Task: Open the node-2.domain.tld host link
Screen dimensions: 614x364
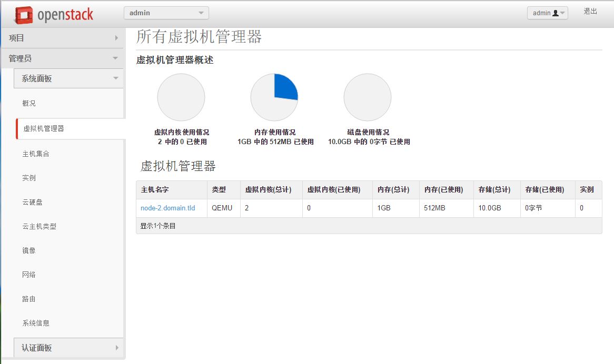Action: click(x=167, y=208)
